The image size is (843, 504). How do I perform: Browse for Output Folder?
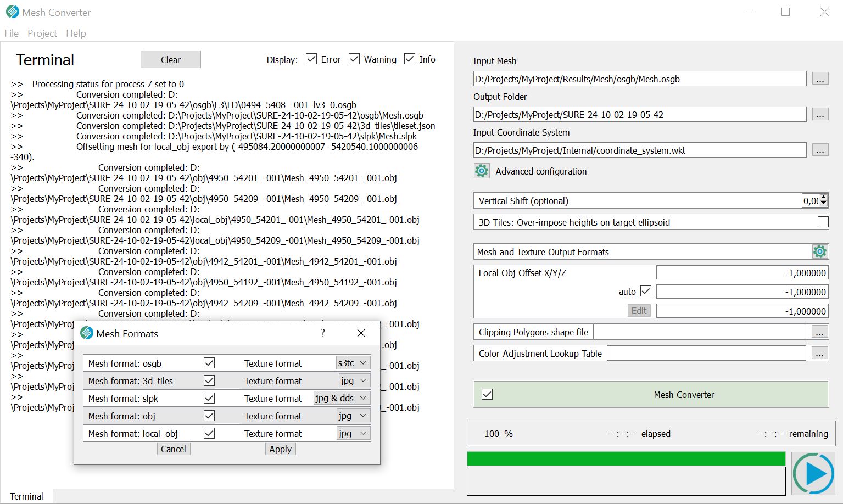pyautogui.click(x=820, y=114)
